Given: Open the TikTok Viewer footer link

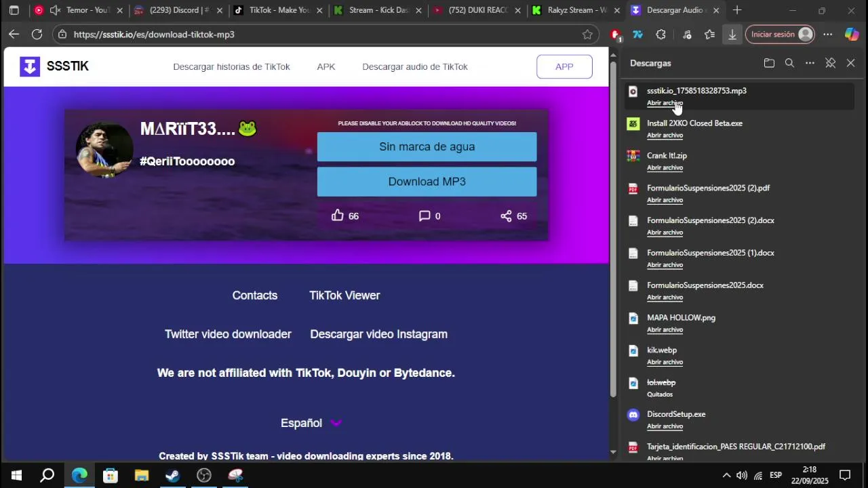Looking at the screenshot, I should tap(344, 296).
